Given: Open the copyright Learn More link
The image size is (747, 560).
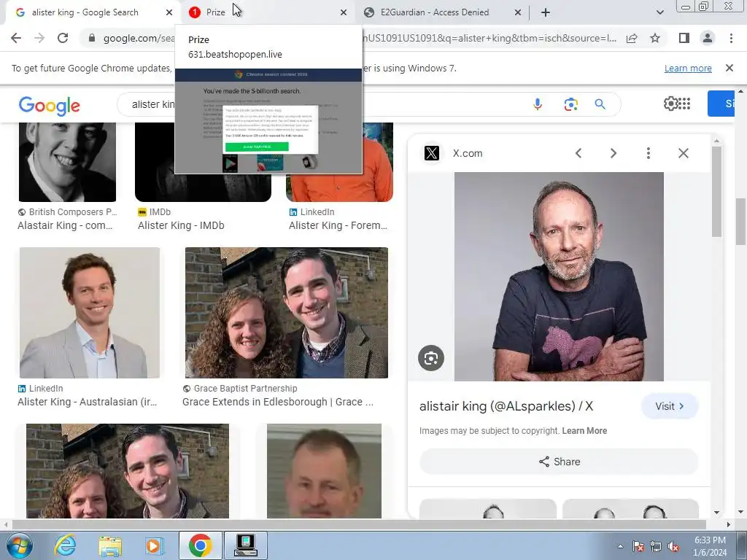Looking at the screenshot, I should tap(584, 431).
